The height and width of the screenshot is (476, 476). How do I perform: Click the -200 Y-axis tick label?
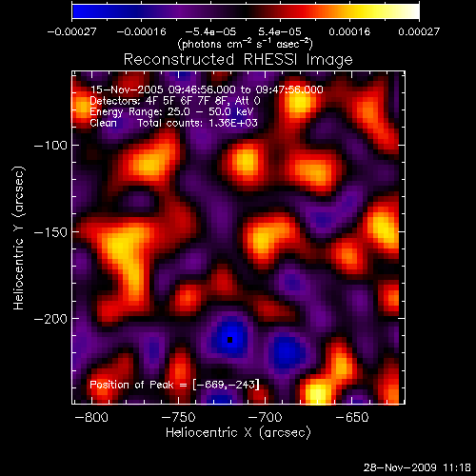pos(50,319)
